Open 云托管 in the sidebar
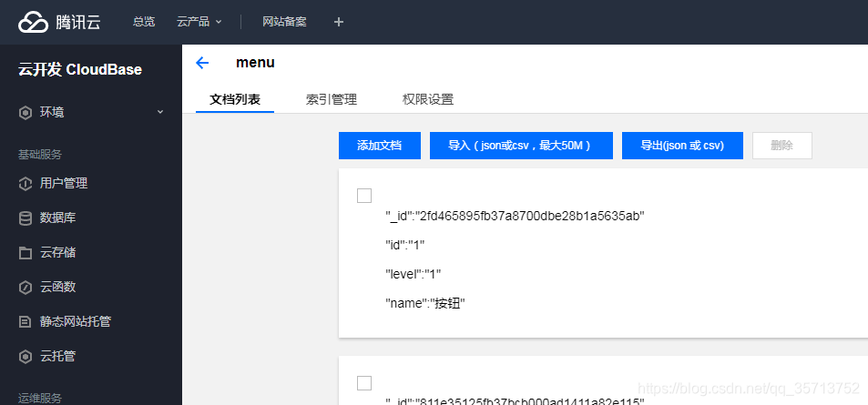The width and height of the screenshot is (868, 405). tap(57, 357)
